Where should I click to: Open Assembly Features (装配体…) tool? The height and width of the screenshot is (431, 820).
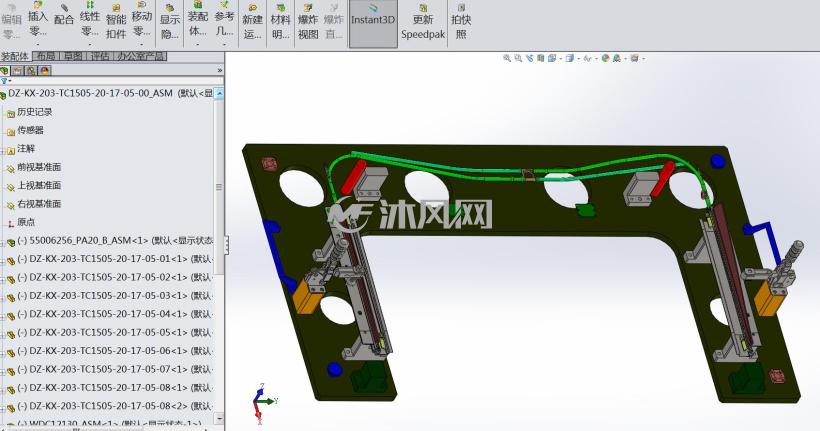198,21
